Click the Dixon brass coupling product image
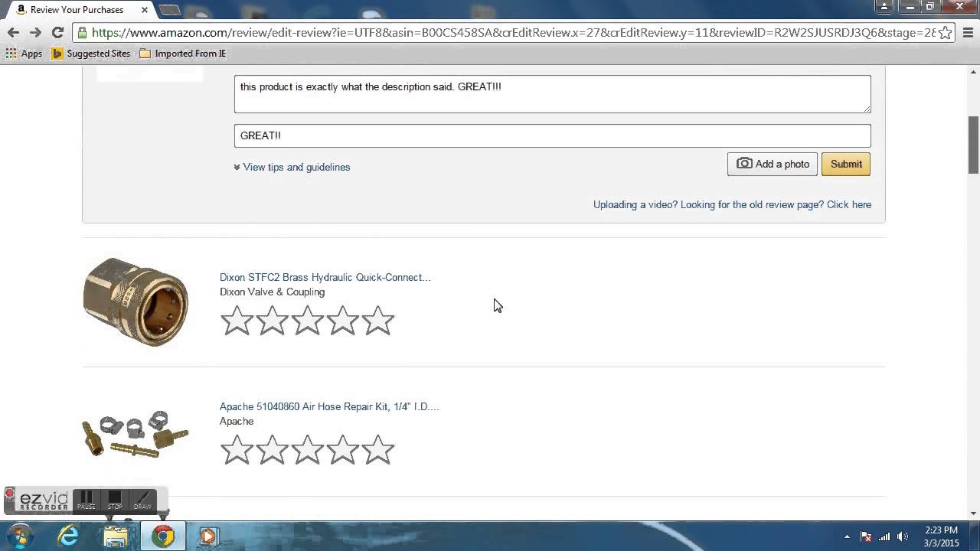980x551 pixels. click(136, 302)
